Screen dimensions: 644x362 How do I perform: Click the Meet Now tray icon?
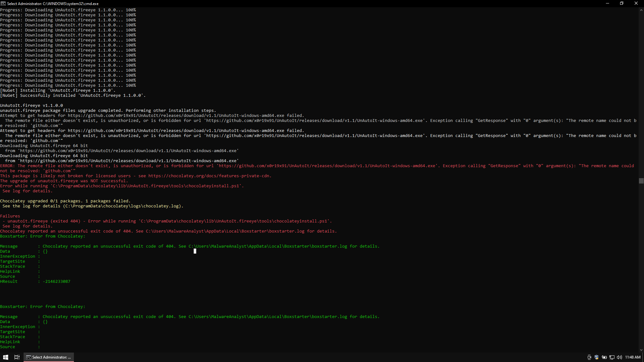[x=589, y=357]
